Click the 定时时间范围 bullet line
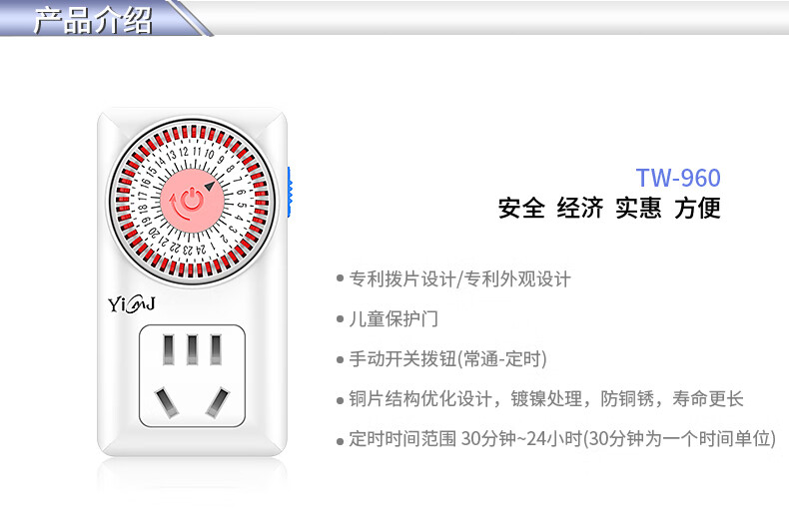 (x=556, y=438)
